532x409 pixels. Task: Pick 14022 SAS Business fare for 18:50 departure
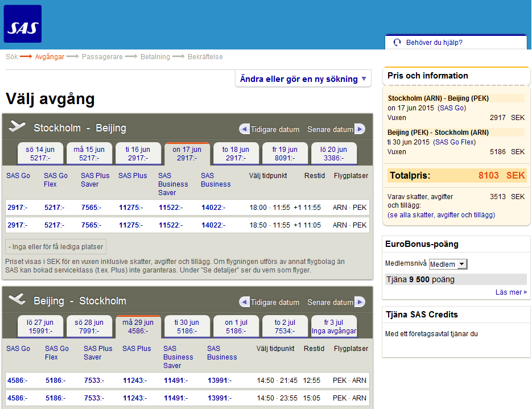213,225
